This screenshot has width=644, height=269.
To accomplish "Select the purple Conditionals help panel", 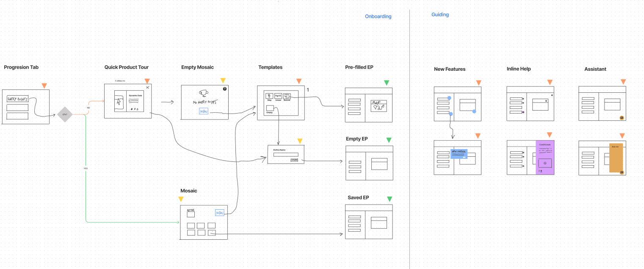I will pyautogui.click(x=545, y=158).
